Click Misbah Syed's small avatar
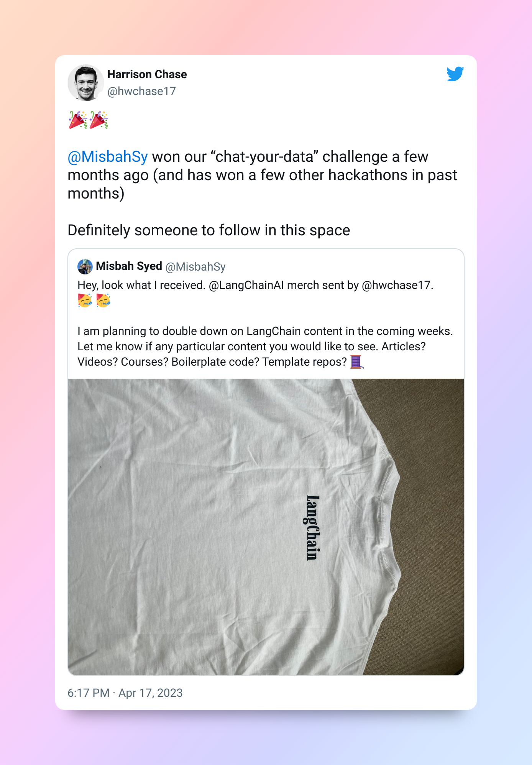Screen dimensions: 532x765 coord(85,266)
